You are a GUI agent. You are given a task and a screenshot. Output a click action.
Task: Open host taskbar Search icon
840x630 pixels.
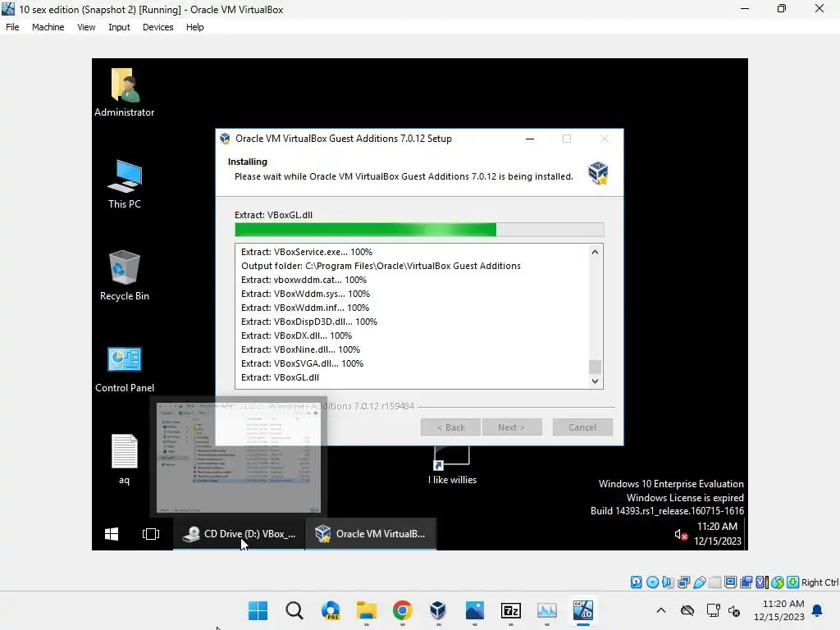294,610
